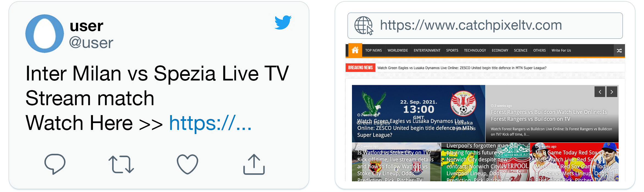Click the catchpixeltv.com URL field
This screenshot has width=644, height=192.
pos(485,26)
